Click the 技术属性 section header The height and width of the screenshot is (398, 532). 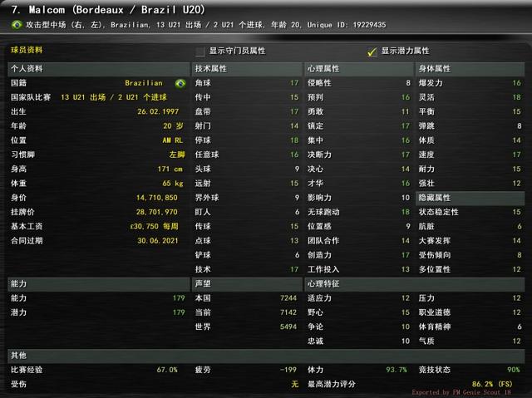coord(247,69)
